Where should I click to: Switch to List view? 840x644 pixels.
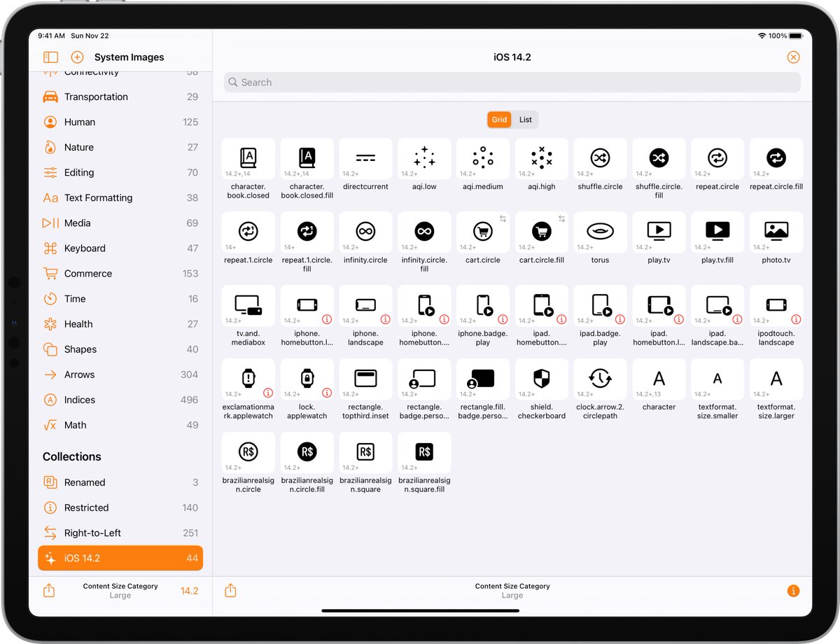pyautogui.click(x=524, y=119)
